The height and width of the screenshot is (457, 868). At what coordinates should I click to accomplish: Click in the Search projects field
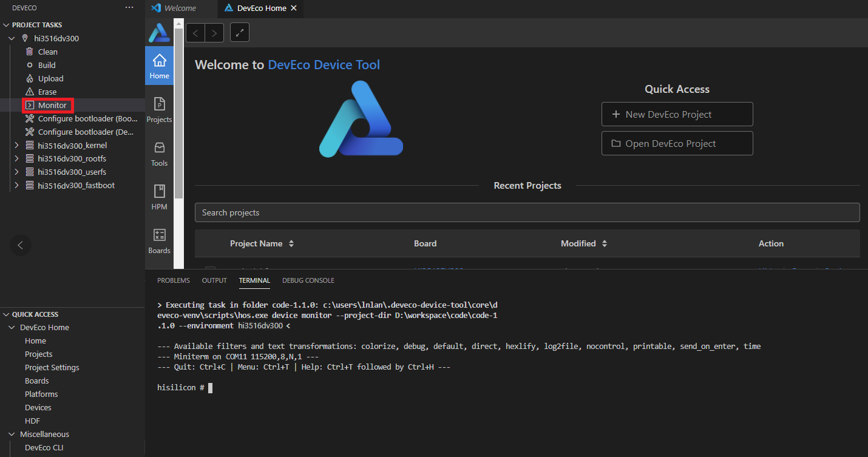point(527,212)
